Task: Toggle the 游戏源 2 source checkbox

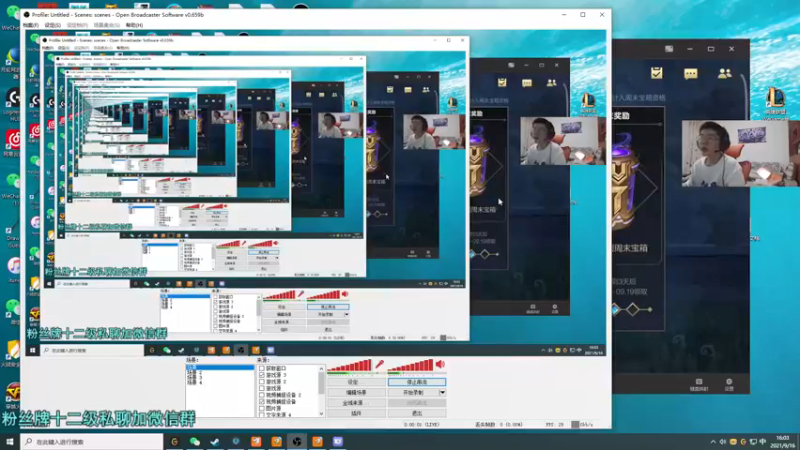Action: click(x=262, y=382)
